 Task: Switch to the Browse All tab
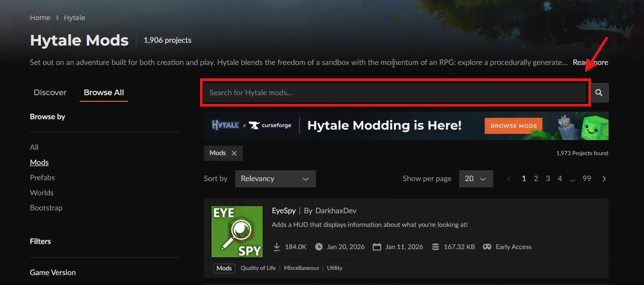(x=104, y=92)
